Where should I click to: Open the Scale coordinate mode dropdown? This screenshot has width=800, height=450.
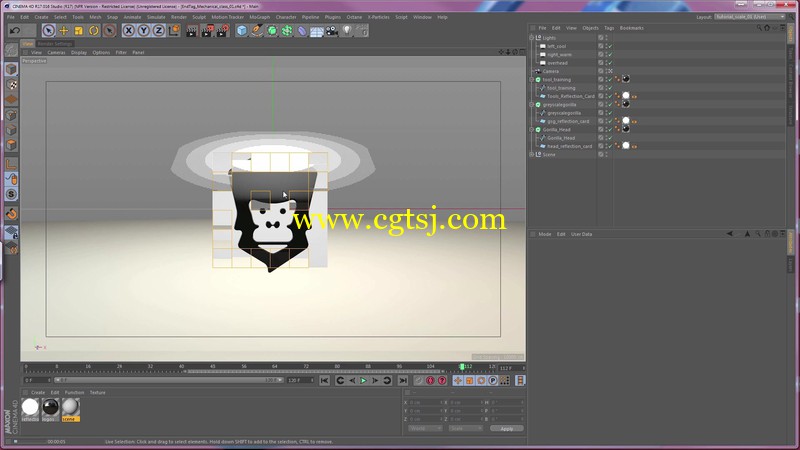pos(465,429)
